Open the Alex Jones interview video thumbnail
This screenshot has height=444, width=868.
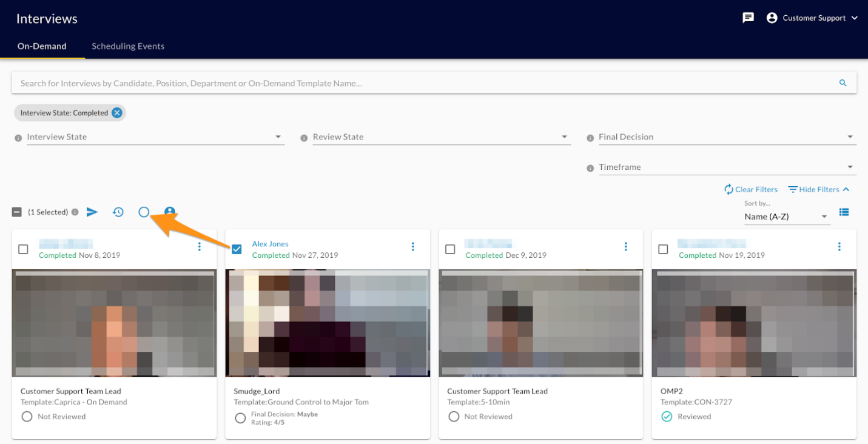(328, 323)
